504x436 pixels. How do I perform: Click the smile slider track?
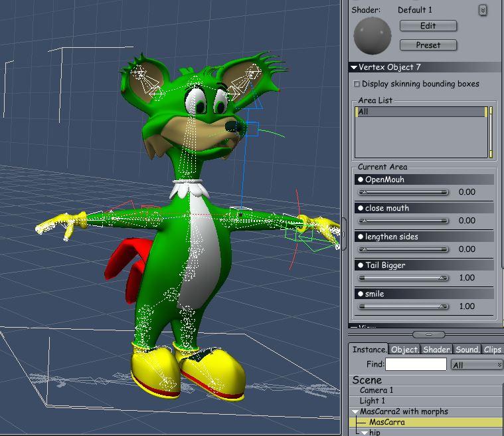[x=403, y=306]
